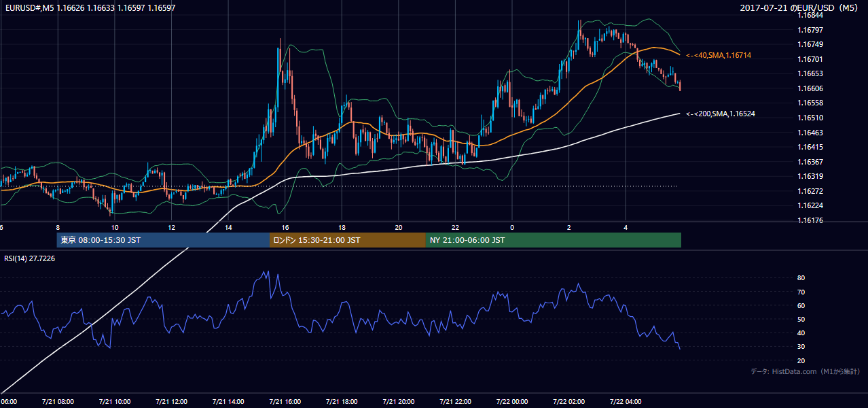
Task: Click price axis value 1.16272
Action: [x=810, y=191]
